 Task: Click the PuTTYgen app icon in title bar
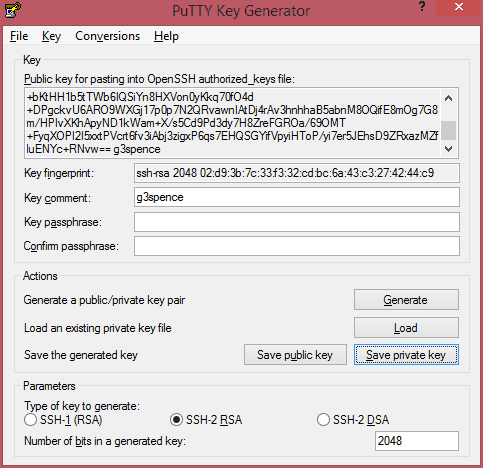(12, 10)
